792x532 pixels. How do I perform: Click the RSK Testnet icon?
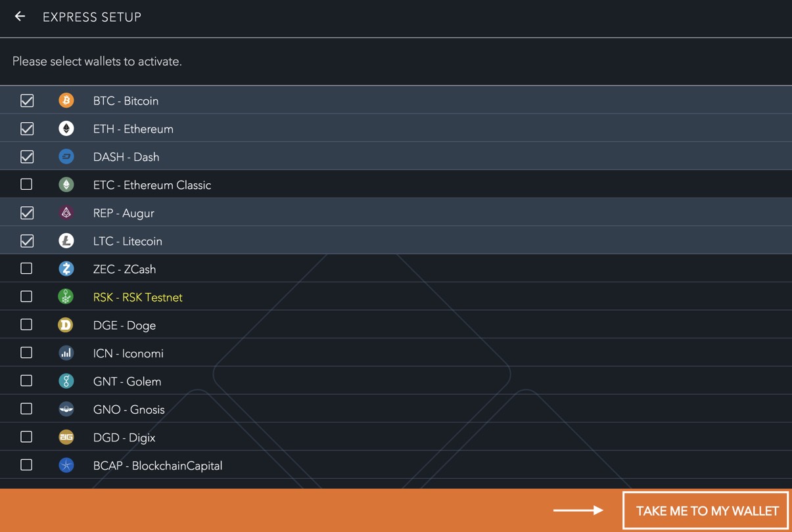tap(66, 297)
